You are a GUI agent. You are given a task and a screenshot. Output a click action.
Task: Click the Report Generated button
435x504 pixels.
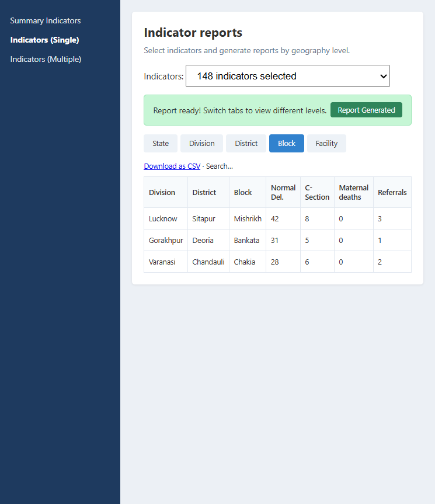(x=366, y=110)
